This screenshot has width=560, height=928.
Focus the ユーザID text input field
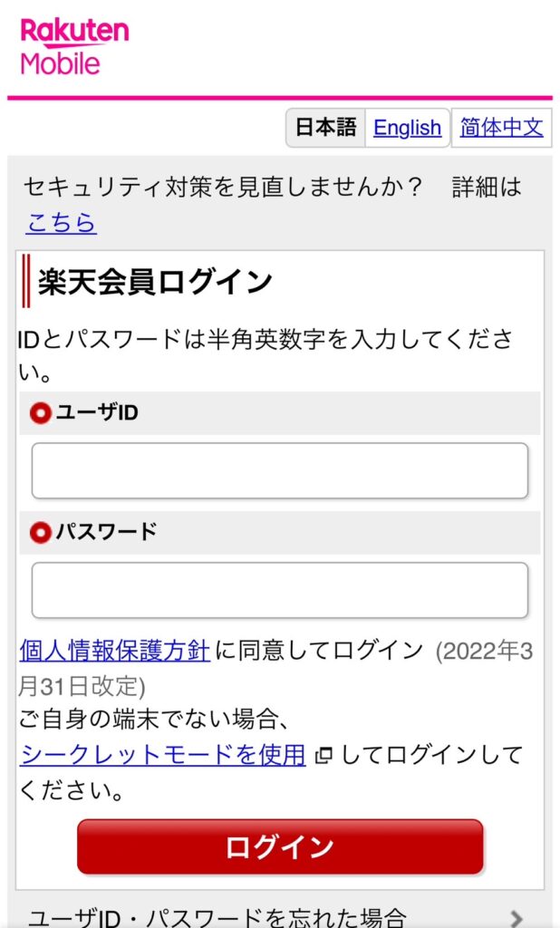click(279, 470)
